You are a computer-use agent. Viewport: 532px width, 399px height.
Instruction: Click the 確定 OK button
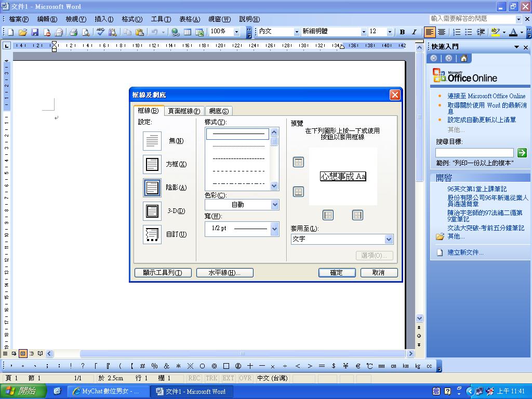pos(337,272)
